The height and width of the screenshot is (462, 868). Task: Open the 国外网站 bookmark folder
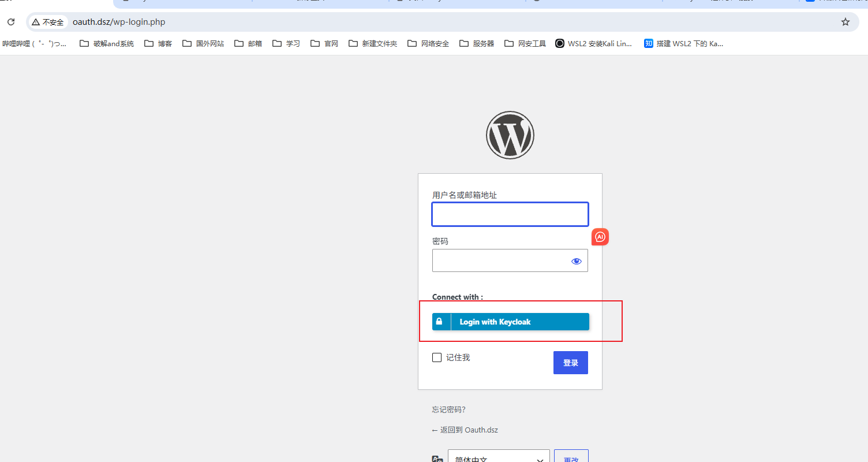(x=203, y=43)
